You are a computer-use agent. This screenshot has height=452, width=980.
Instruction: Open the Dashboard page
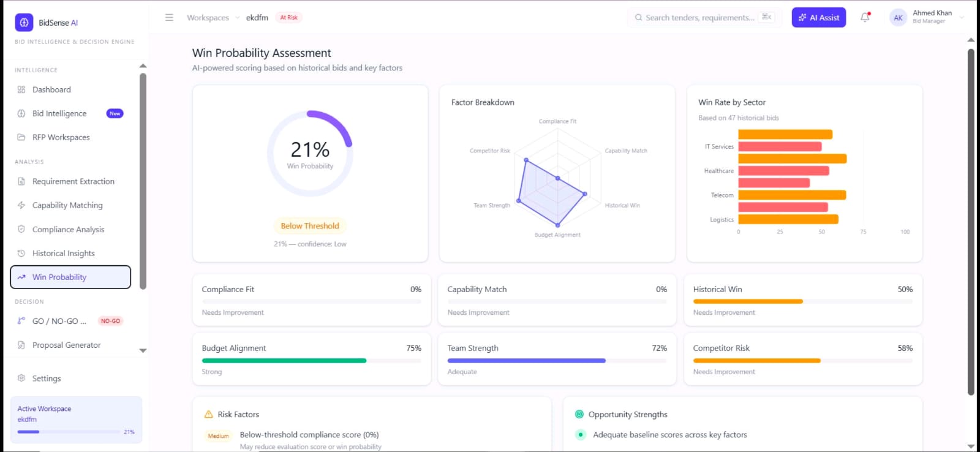(71, 89)
